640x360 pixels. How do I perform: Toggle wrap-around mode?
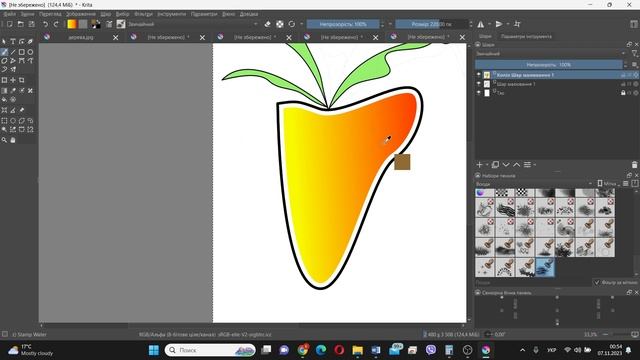[518, 24]
